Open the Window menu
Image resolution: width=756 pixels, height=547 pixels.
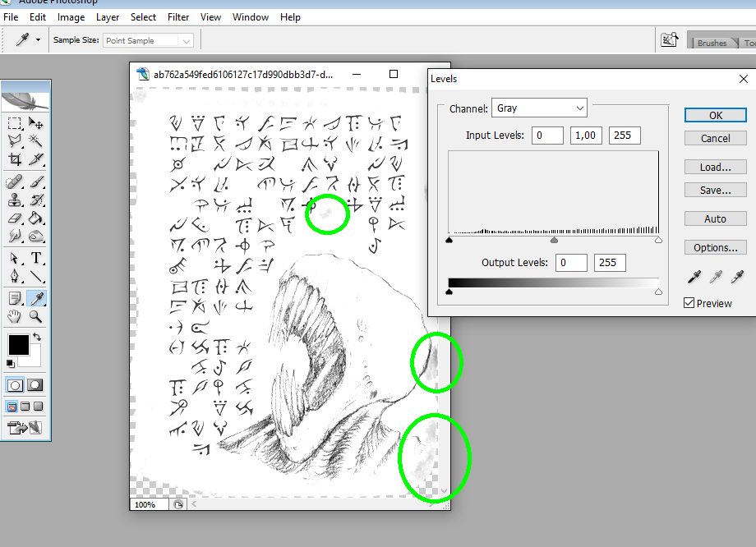(251, 17)
